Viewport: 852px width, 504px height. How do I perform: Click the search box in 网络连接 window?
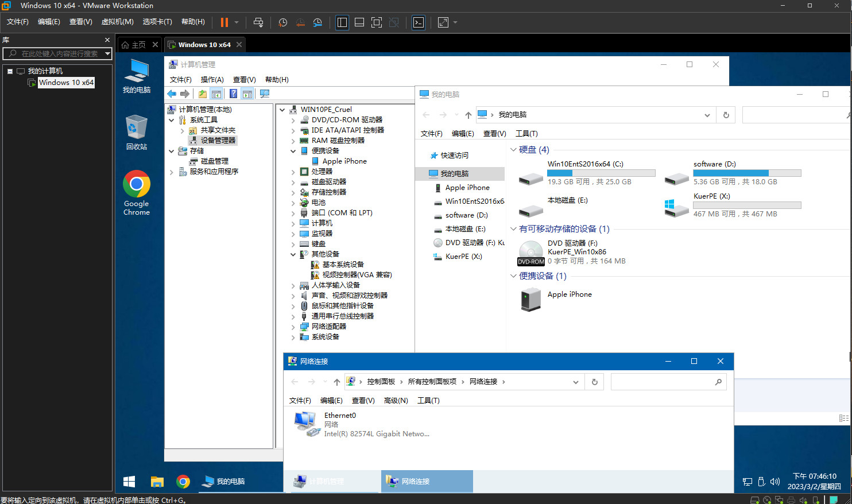click(x=669, y=382)
